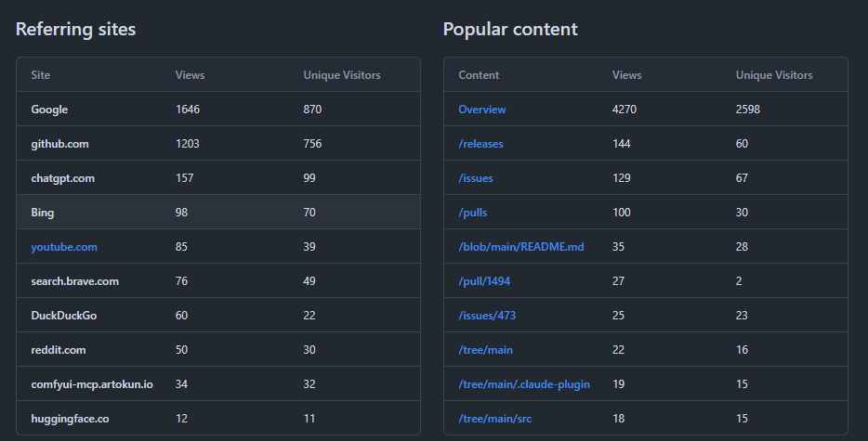Open the /tree/main/src link
Image resolution: width=868 pixels, height=441 pixels.
coord(495,419)
